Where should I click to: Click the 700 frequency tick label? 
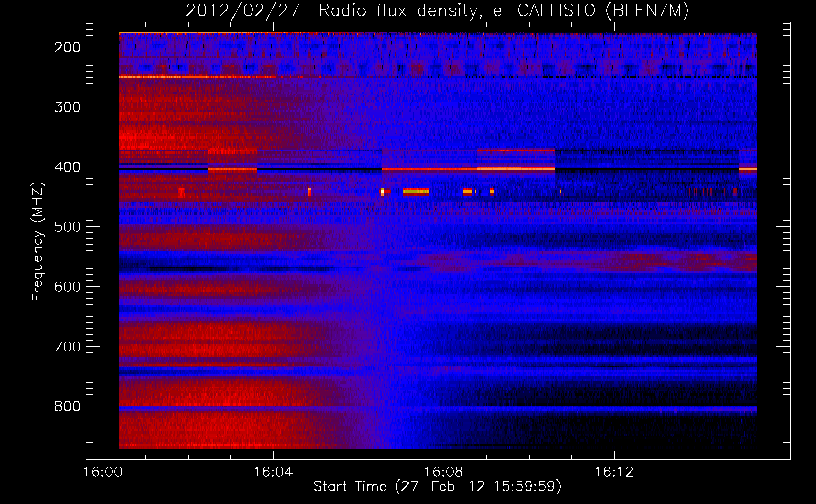(x=68, y=347)
